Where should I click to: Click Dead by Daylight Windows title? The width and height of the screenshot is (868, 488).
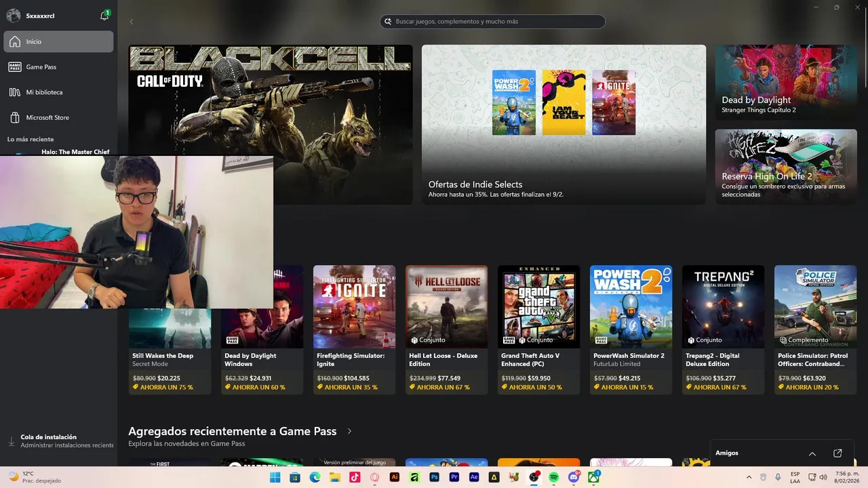click(x=250, y=360)
